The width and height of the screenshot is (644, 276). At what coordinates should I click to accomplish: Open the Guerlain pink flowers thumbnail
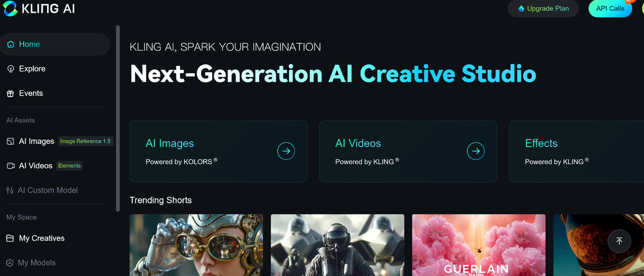479,245
